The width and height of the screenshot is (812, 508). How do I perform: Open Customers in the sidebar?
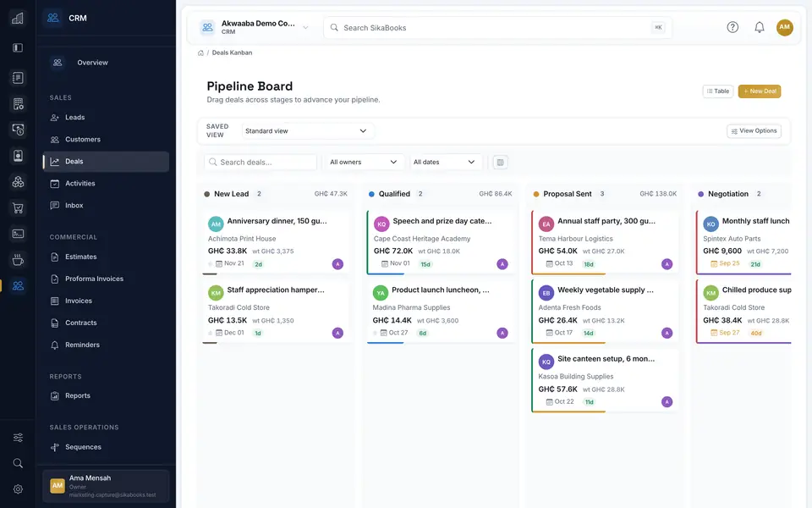click(x=106, y=140)
